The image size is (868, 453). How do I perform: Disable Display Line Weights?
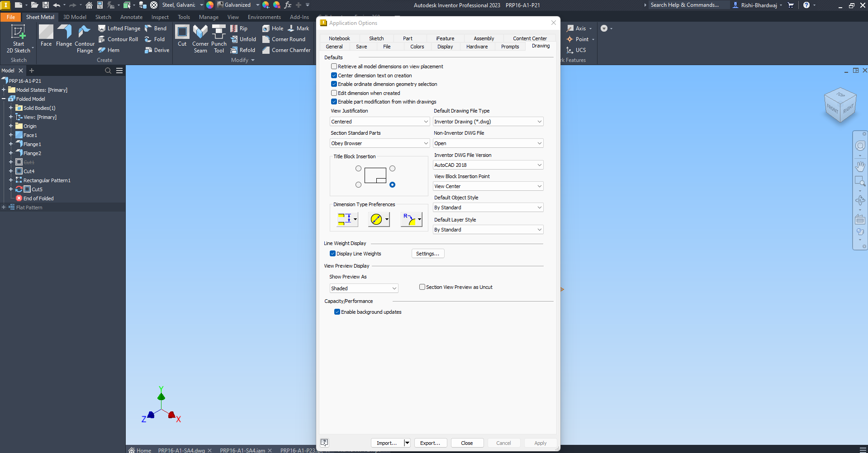[x=333, y=254]
